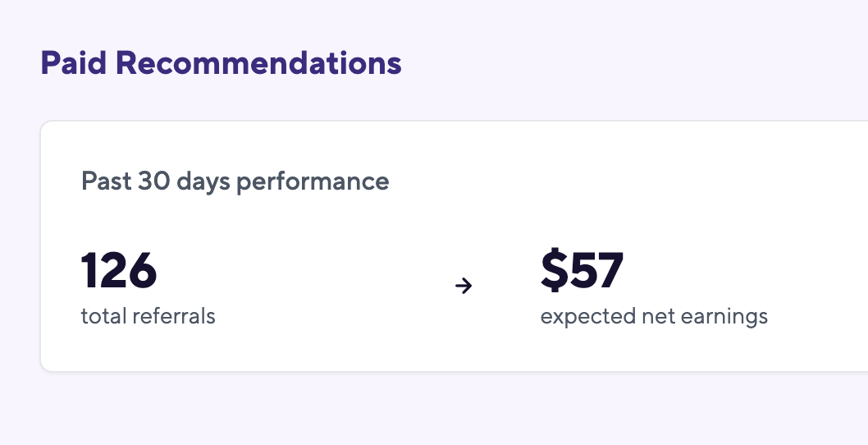Click the $57 earnings amount
Viewport: 868px width, 445px height.
582,270
